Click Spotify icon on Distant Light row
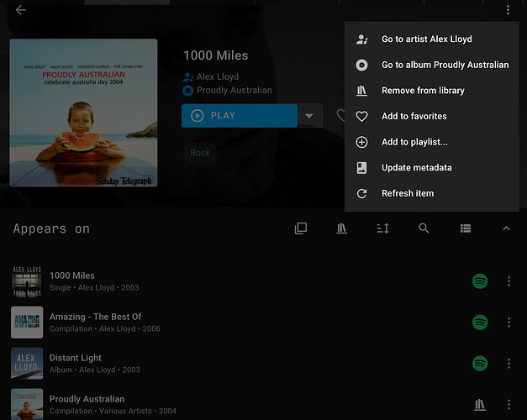 (x=480, y=364)
